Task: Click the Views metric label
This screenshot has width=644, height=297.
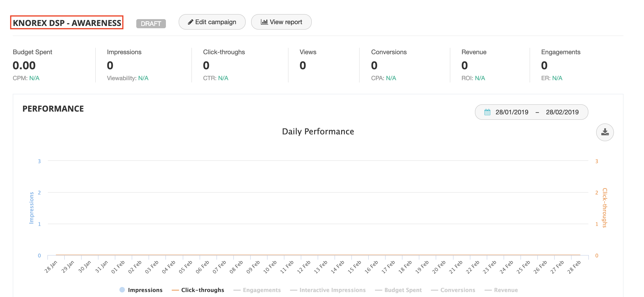Action: tap(308, 52)
